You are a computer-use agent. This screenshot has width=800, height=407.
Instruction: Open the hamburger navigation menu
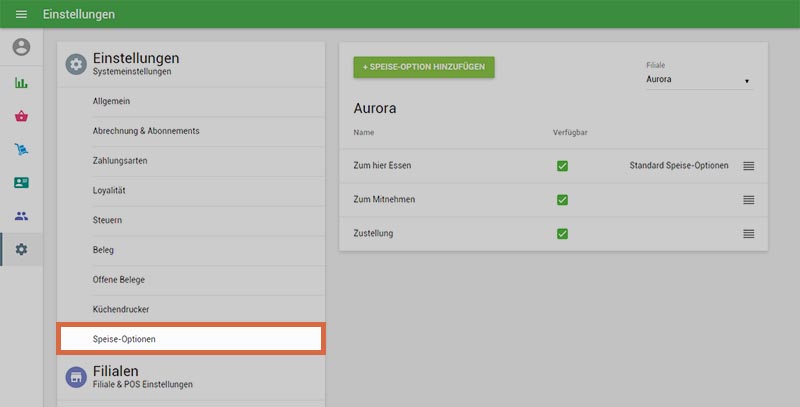point(21,15)
